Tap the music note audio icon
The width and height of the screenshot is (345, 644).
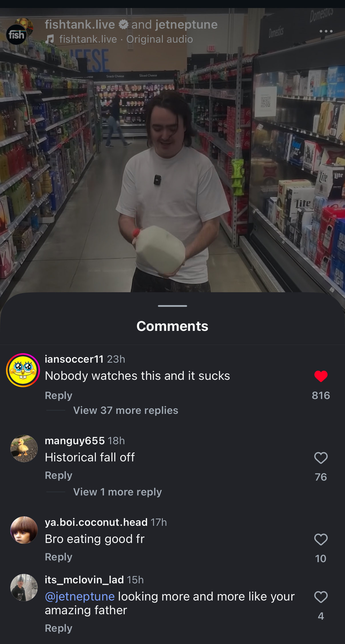(50, 39)
